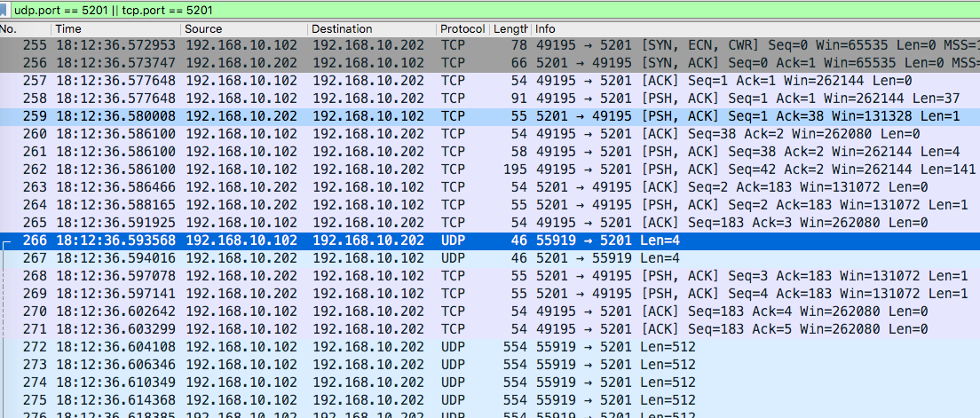The image size is (980, 418).
Task: Select packet 262 with Len=141
Action: (x=490, y=169)
